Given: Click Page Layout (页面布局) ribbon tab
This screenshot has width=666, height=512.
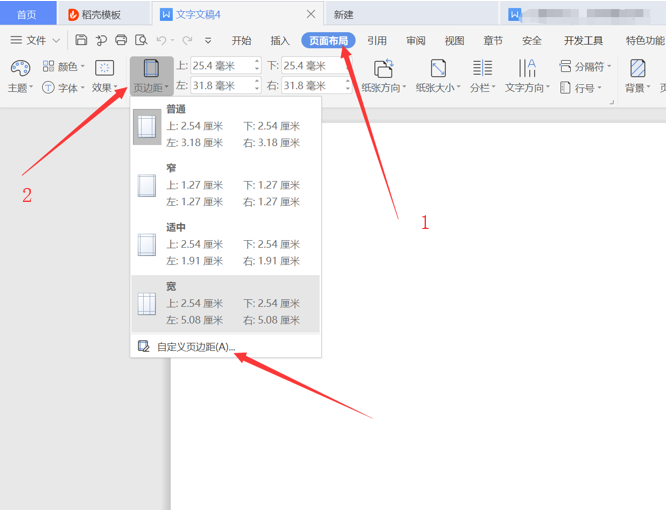Looking at the screenshot, I should pos(328,40).
